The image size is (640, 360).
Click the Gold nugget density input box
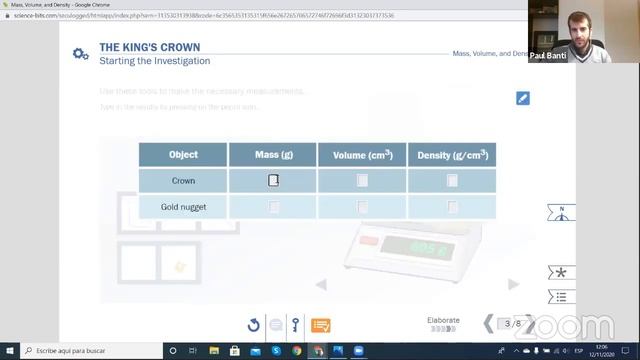point(452,207)
